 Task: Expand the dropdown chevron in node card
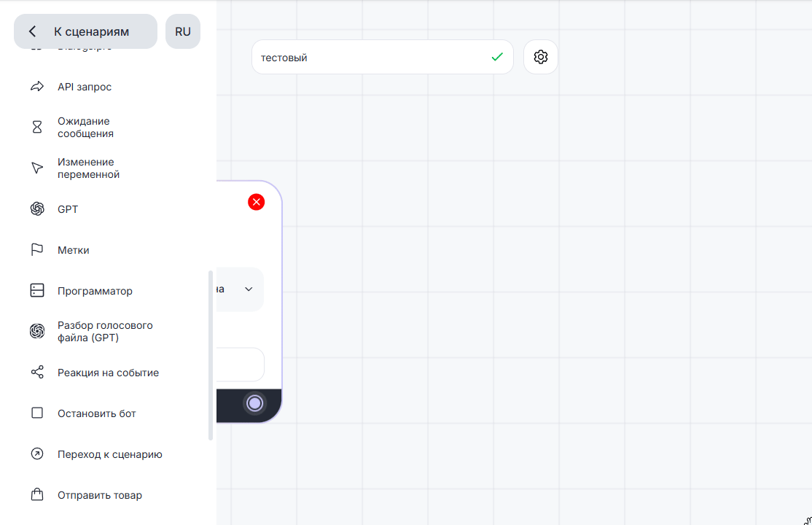tap(249, 289)
